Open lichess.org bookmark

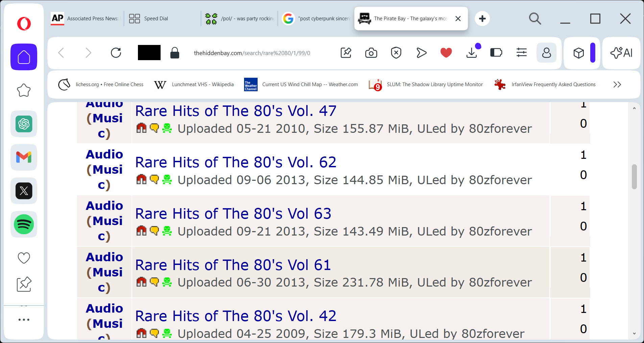pyautogui.click(x=101, y=84)
